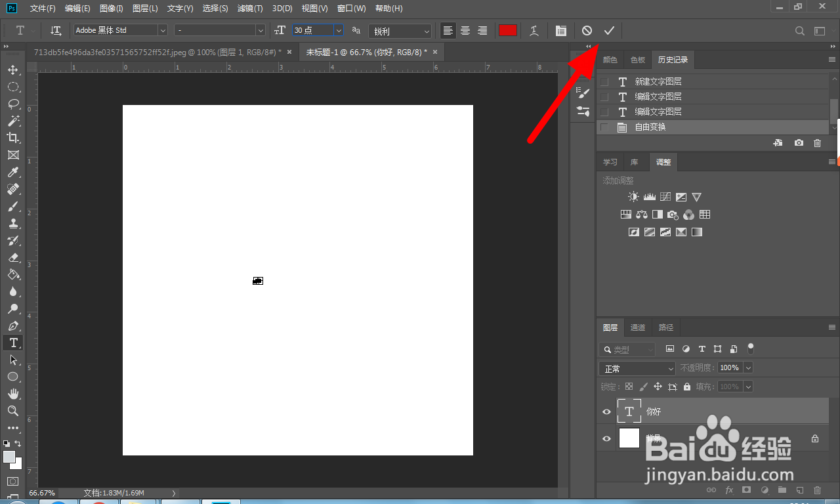
Task: Select the Elliptical Marquee tool
Action: [12, 87]
